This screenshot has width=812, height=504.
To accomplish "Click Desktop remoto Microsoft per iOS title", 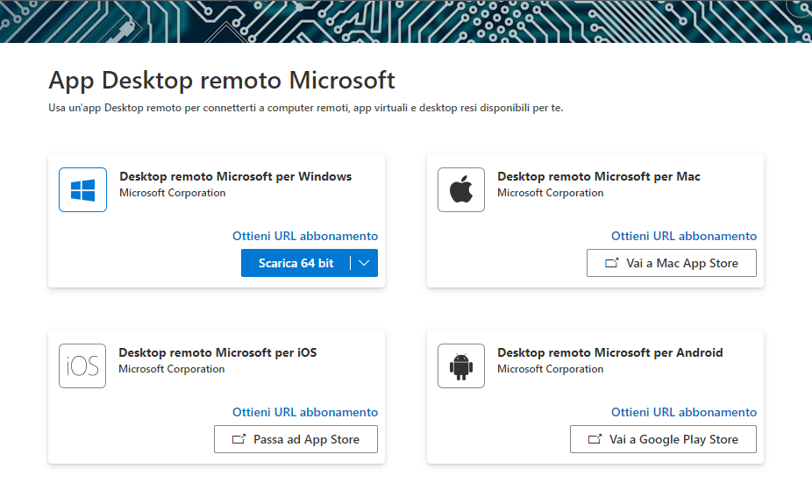I will click(x=217, y=353).
